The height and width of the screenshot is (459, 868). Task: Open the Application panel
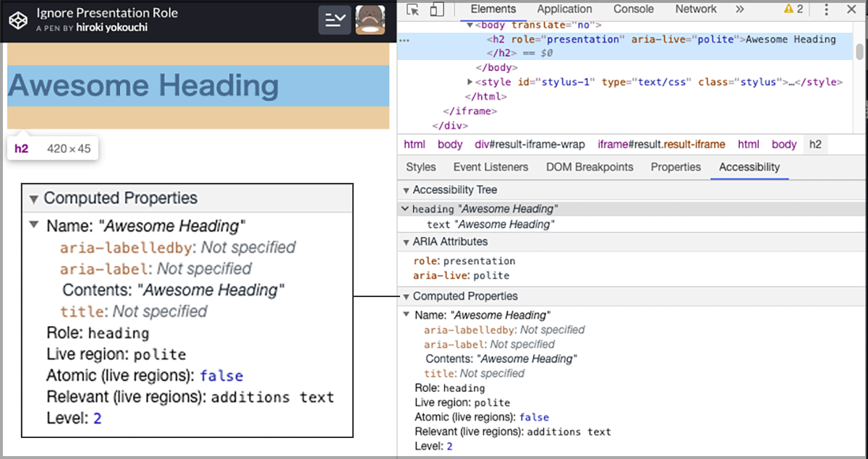(564, 9)
